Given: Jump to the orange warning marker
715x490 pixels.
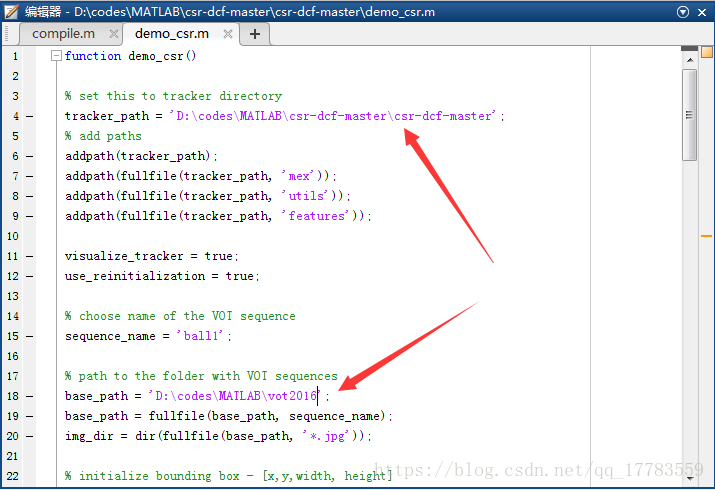Looking at the screenshot, I should pyautogui.click(x=706, y=236).
